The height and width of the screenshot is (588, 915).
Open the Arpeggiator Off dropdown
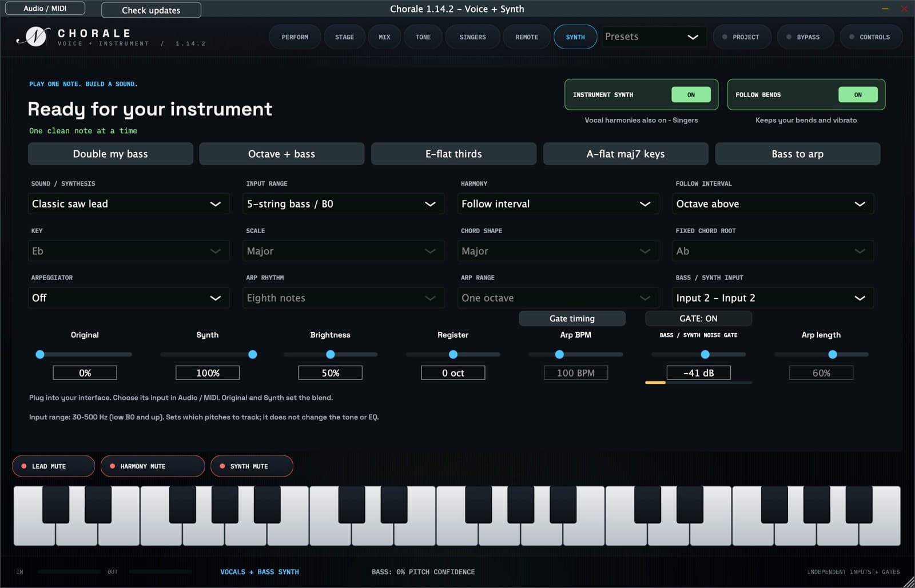click(x=129, y=298)
